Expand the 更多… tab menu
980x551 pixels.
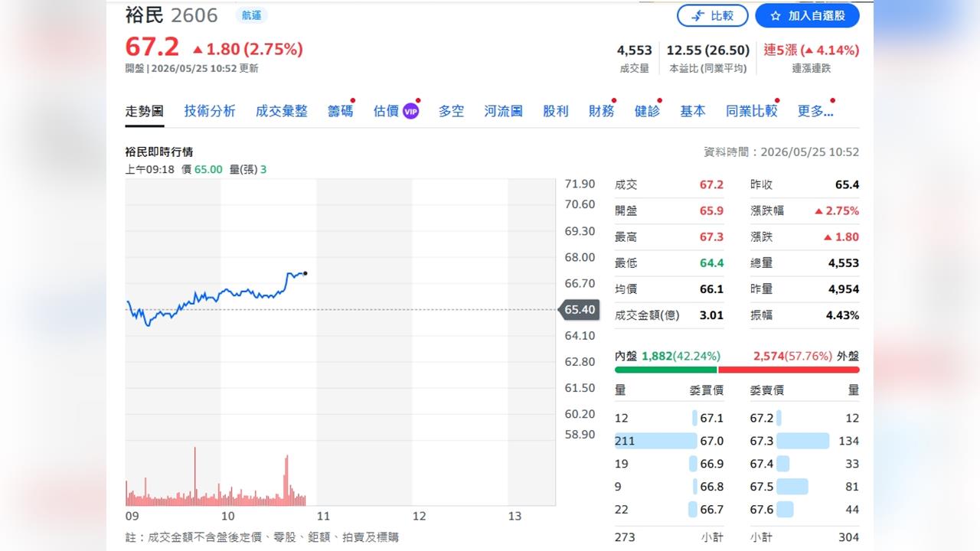(815, 111)
